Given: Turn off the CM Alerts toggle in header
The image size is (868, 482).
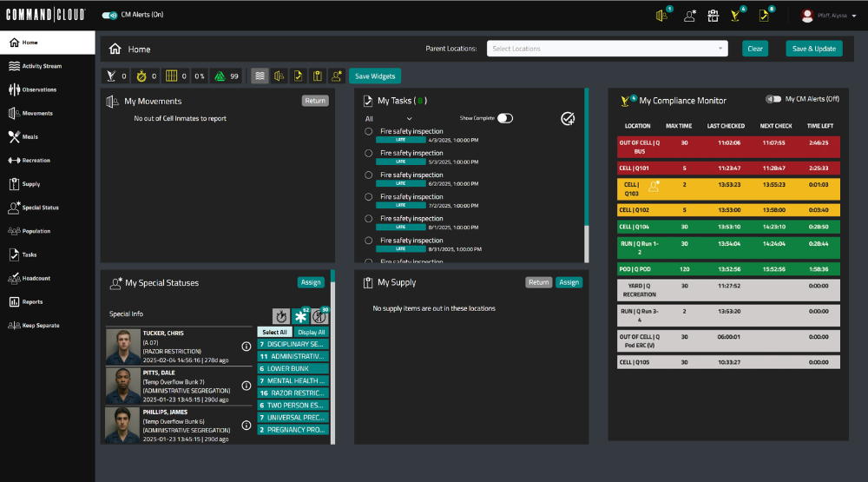Looking at the screenshot, I should click(110, 15).
